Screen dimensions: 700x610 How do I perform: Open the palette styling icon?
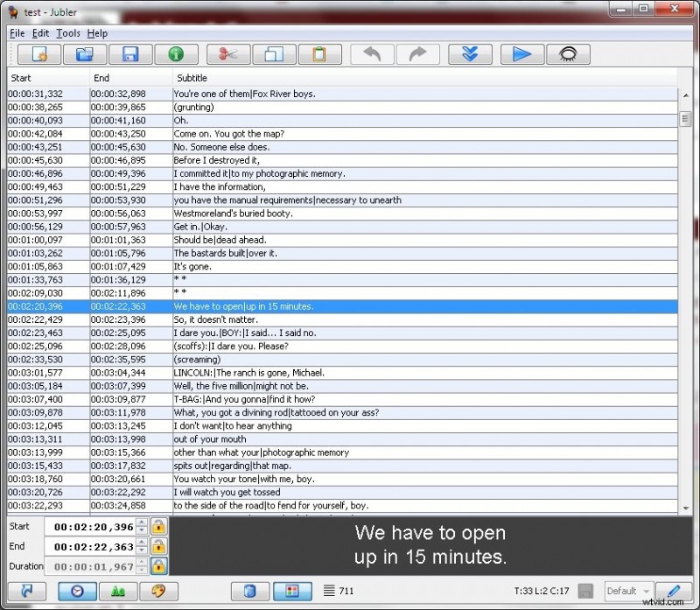[159, 591]
